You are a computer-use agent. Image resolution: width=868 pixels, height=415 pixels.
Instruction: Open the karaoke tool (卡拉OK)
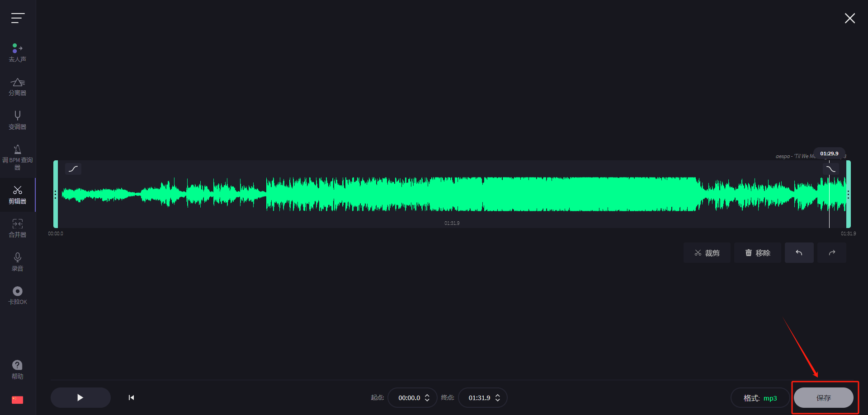coord(18,295)
